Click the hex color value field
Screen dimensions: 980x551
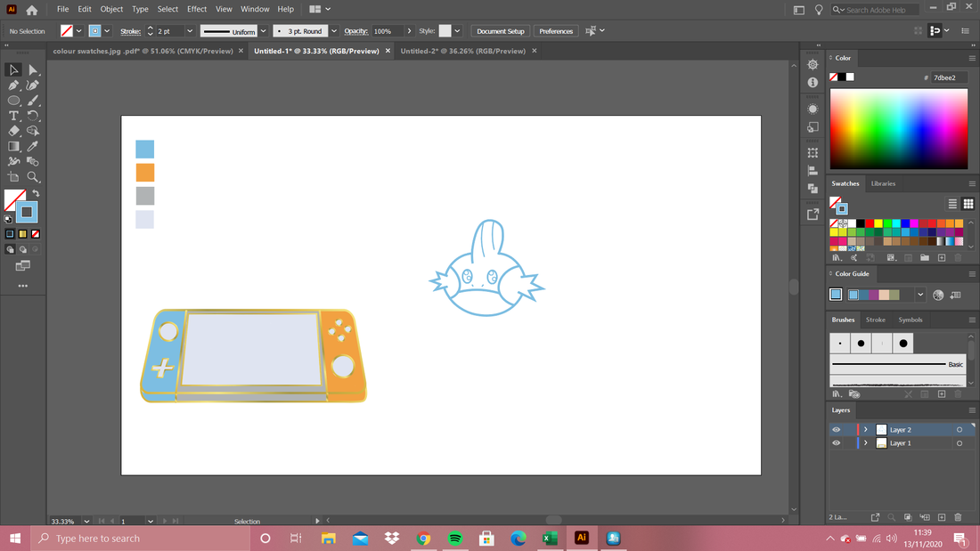pos(949,77)
